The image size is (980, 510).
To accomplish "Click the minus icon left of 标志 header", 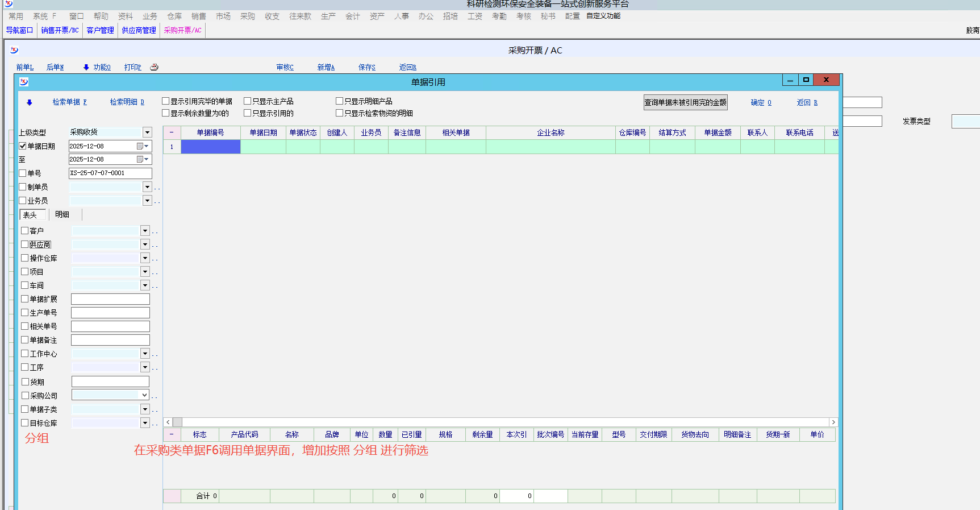I will pos(172,434).
